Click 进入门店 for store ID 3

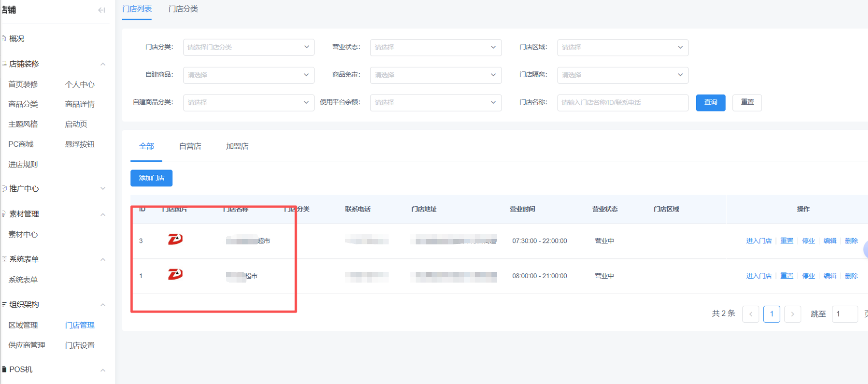pyautogui.click(x=759, y=241)
